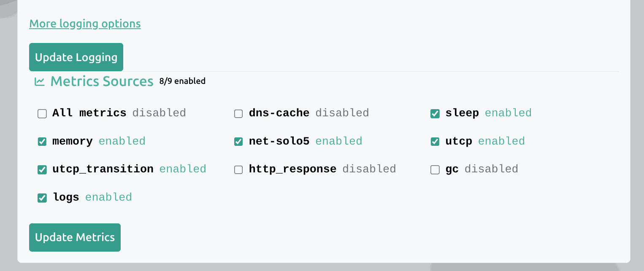Image resolution: width=644 pixels, height=271 pixels.
Task: Click the enabled status next to logs
Action: tap(108, 197)
